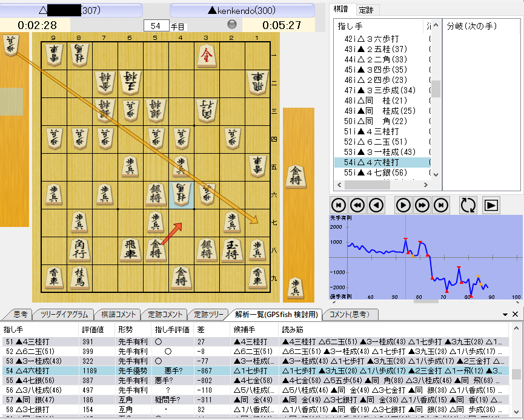
Task: Click the evaluation graph's horizontal scrollbar thumb
Action: [x=426, y=301]
